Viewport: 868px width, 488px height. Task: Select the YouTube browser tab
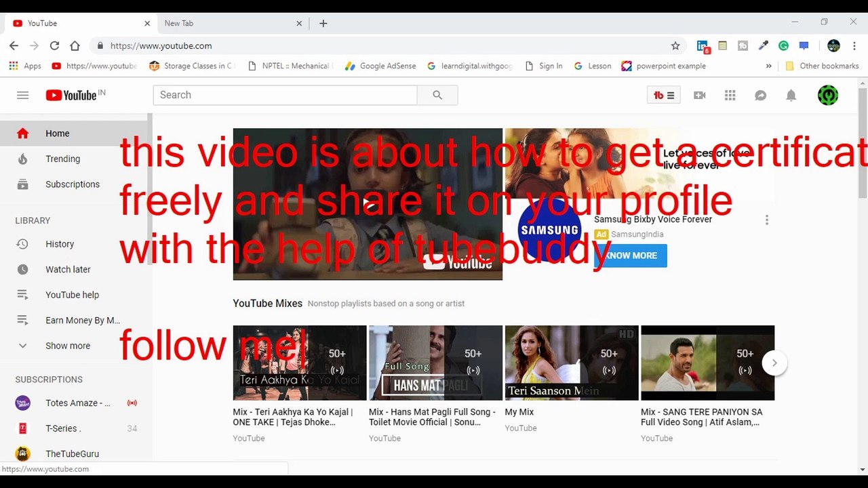[80, 23]
